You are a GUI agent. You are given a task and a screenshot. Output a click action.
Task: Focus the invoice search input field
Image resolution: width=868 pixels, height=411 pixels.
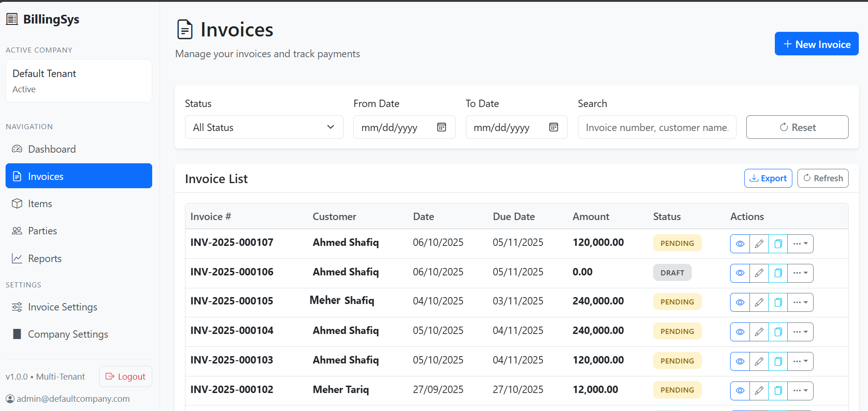657,127
